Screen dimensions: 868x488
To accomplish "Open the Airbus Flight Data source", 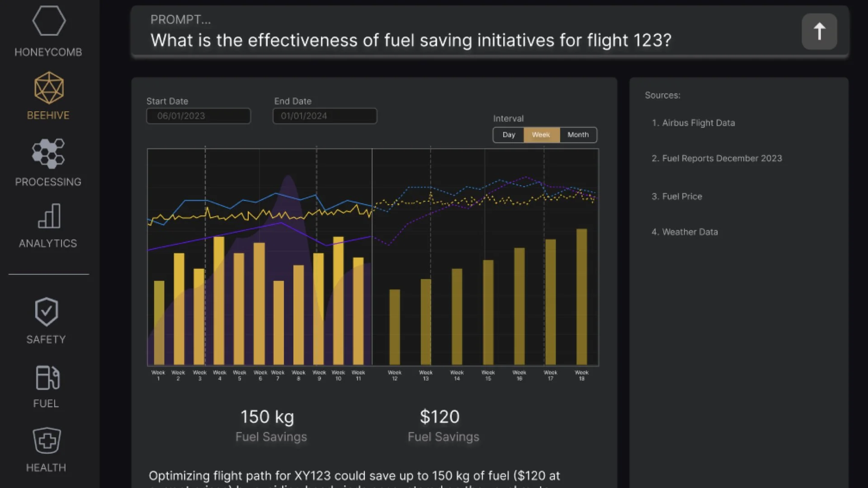I will point(693,123).
